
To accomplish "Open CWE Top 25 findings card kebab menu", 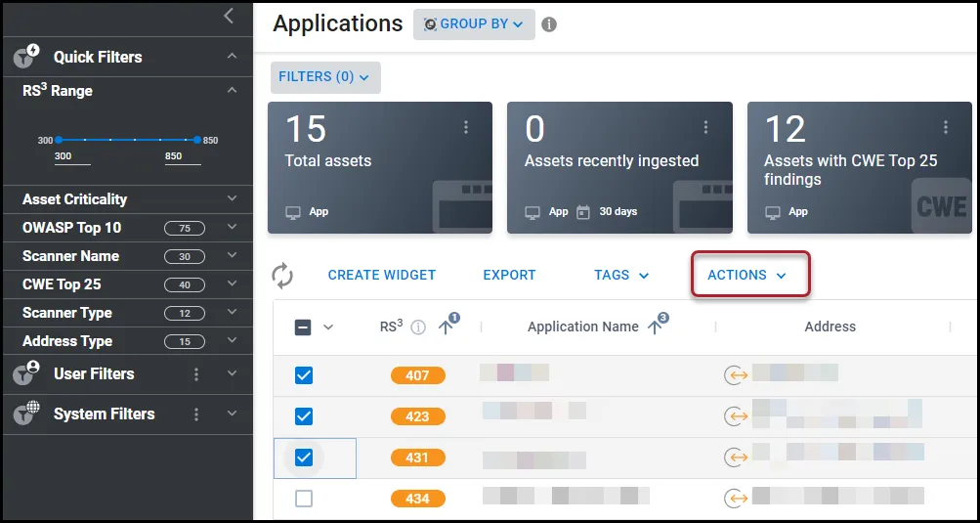I will tap(946, 127).
